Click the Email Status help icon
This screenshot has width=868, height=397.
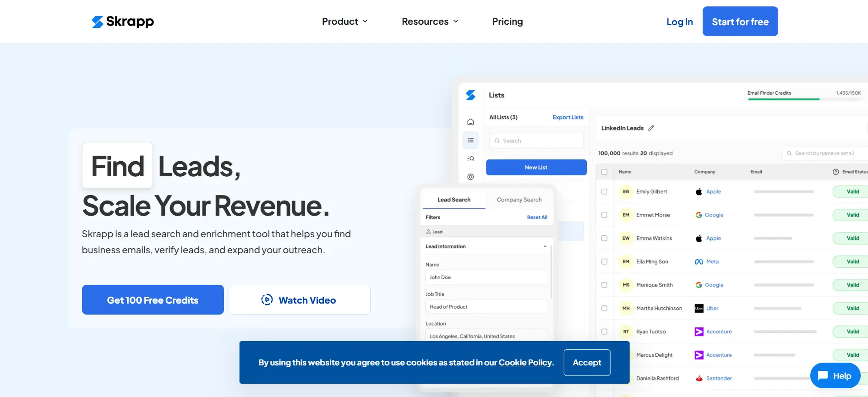point(835,172)
